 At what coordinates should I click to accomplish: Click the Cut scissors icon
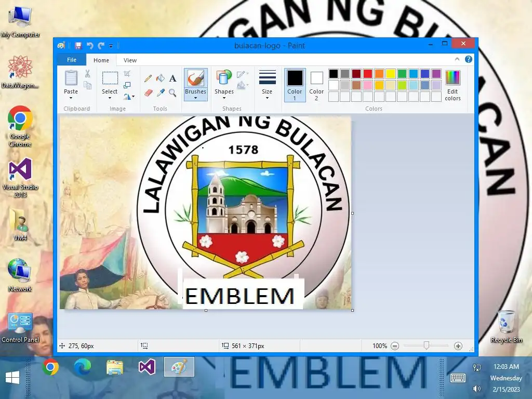point(87,74)
